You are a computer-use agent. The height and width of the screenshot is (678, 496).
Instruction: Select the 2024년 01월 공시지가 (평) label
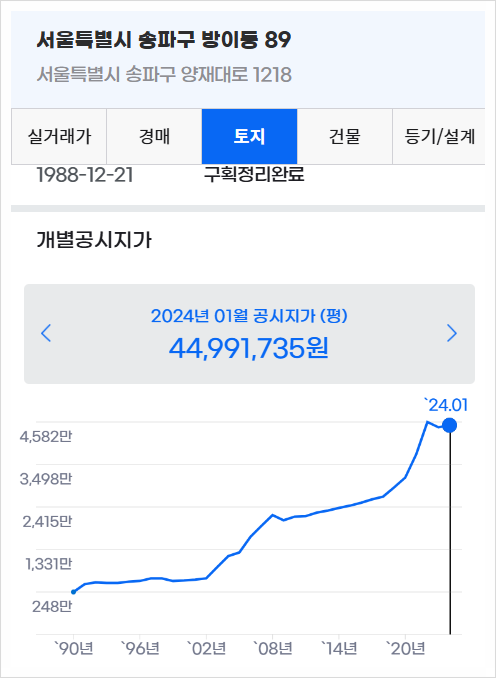click(x=249, y=316)
